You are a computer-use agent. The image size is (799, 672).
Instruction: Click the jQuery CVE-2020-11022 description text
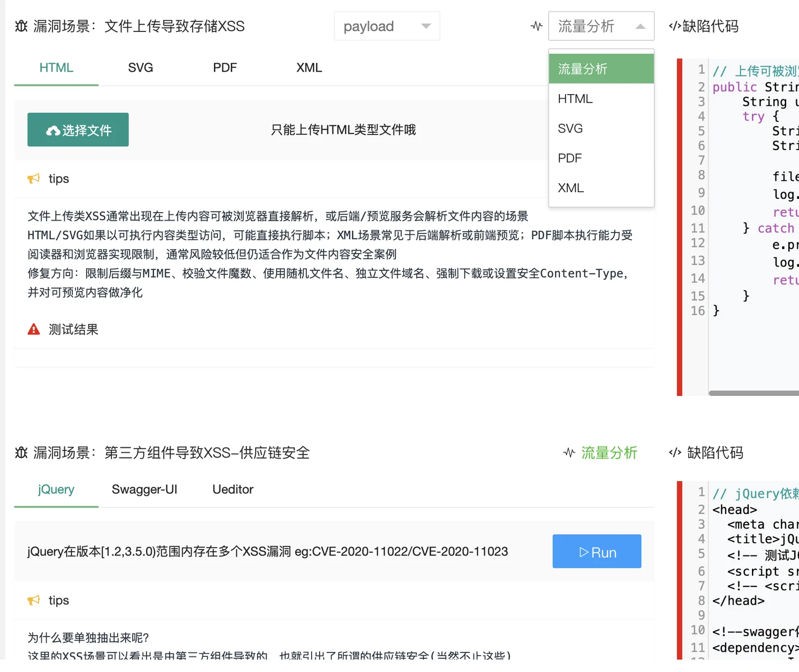(x=268, y=552)
